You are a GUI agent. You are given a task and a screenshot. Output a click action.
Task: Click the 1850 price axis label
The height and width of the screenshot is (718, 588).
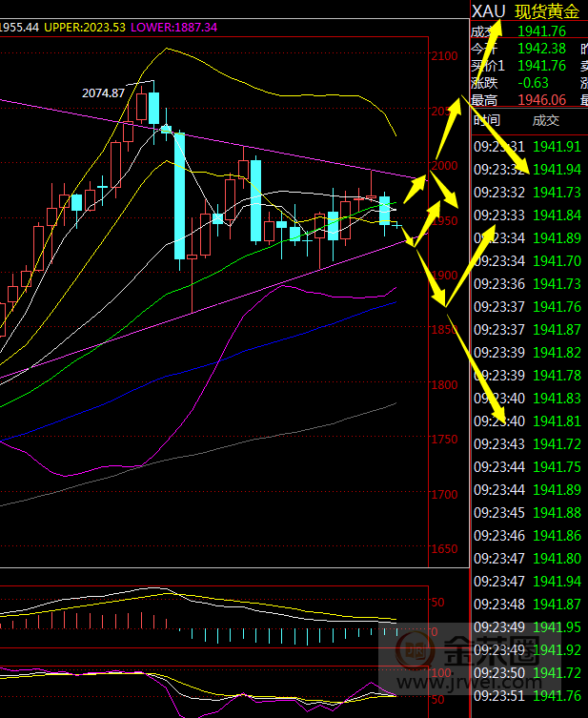[x=444, y=330]
